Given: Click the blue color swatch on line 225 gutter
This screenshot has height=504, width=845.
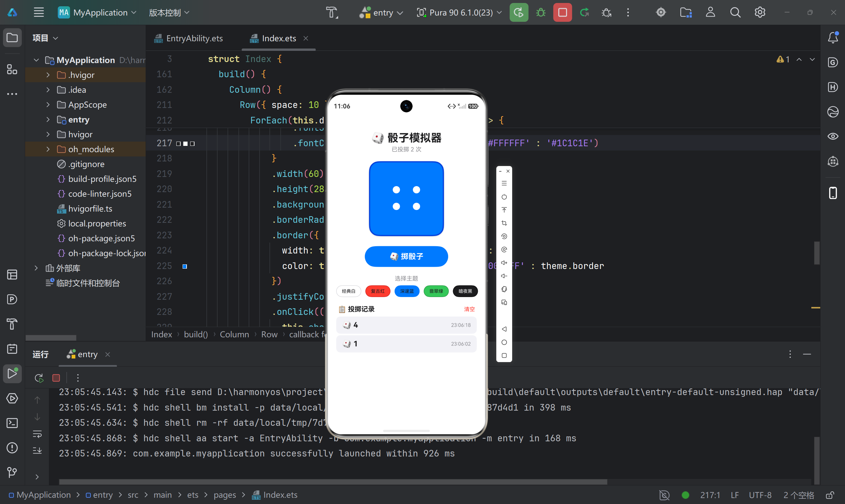Looking at the screenshot, I should pyautogui.click(x=185, y=267).
